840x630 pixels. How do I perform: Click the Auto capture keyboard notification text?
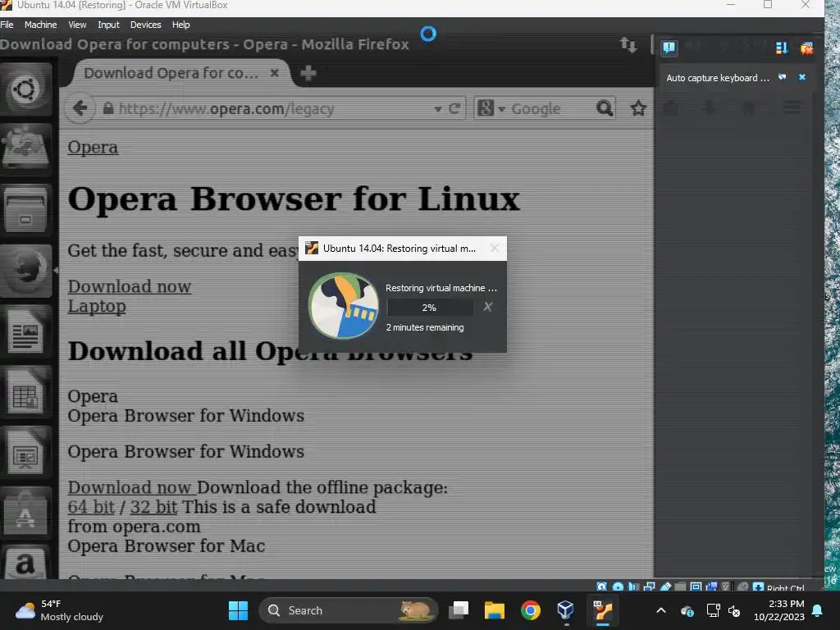[x=717, y=78]
